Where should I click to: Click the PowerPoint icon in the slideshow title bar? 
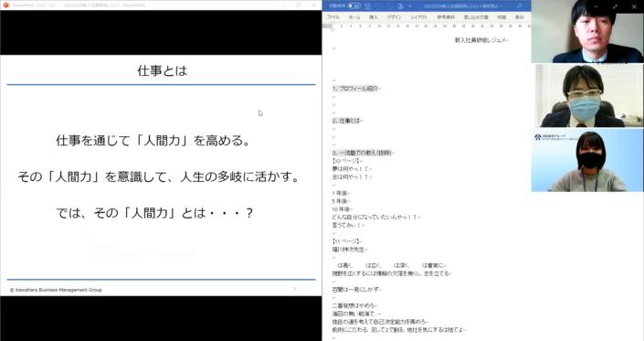tap(5, 5)
